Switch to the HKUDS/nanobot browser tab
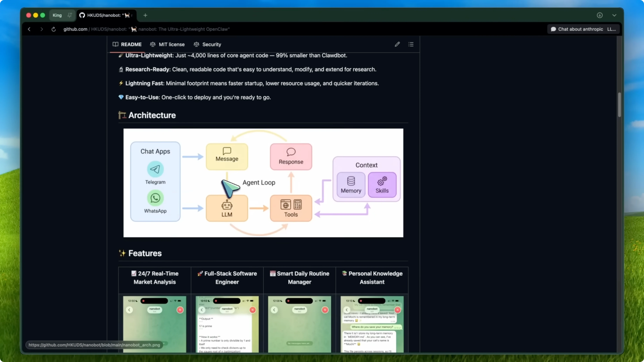Image resolution: width=644 pixels, height=362 pixels. click(106, 15)
